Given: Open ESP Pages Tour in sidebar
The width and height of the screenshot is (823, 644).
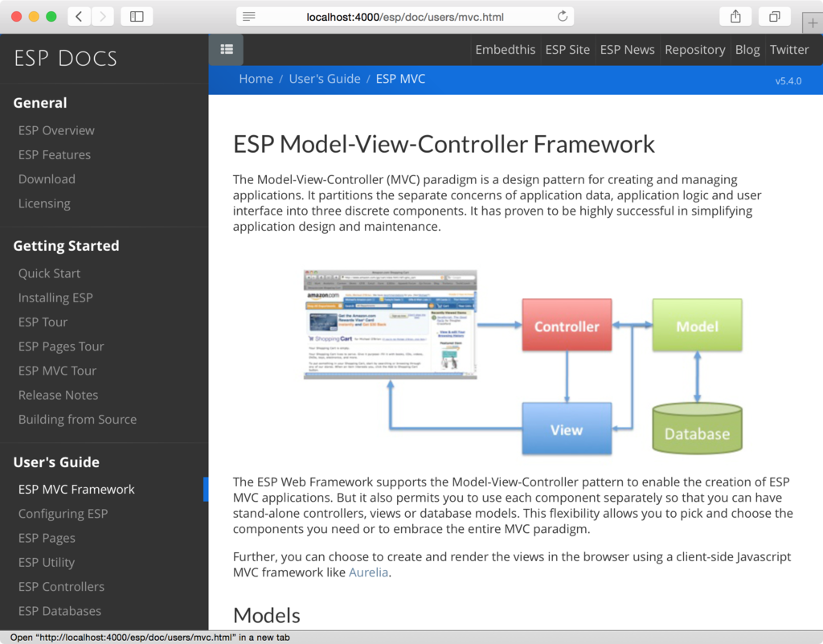Looking at the screenshot, I should pos(61,347).
